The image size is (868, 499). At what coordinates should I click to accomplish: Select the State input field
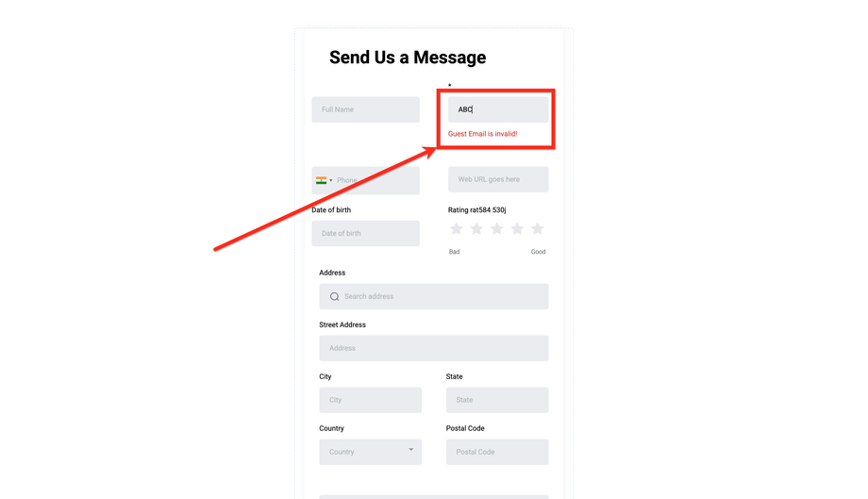tap(497, 400)
